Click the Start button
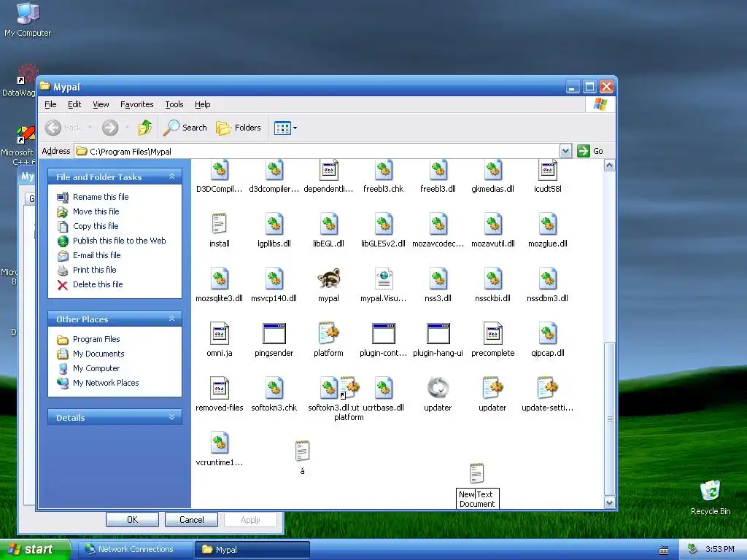Image resolution: width=747 pixels, height=560 pixels. [34, 550]
